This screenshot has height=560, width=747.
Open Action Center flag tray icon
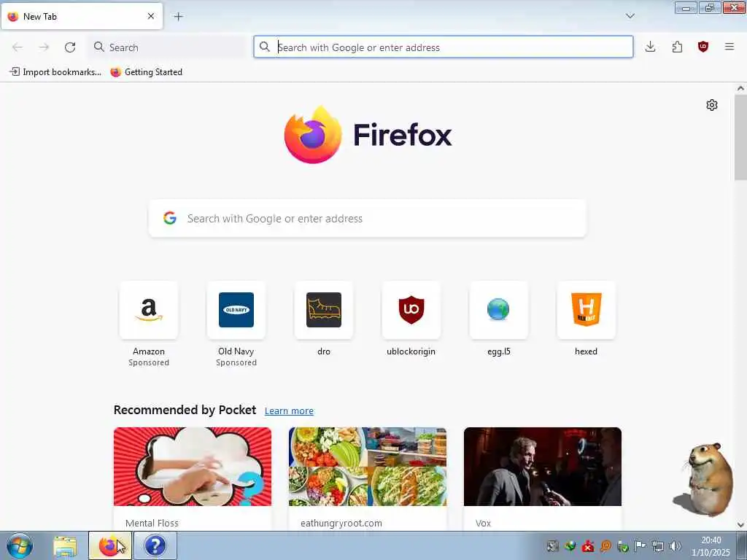pos(640,546)
